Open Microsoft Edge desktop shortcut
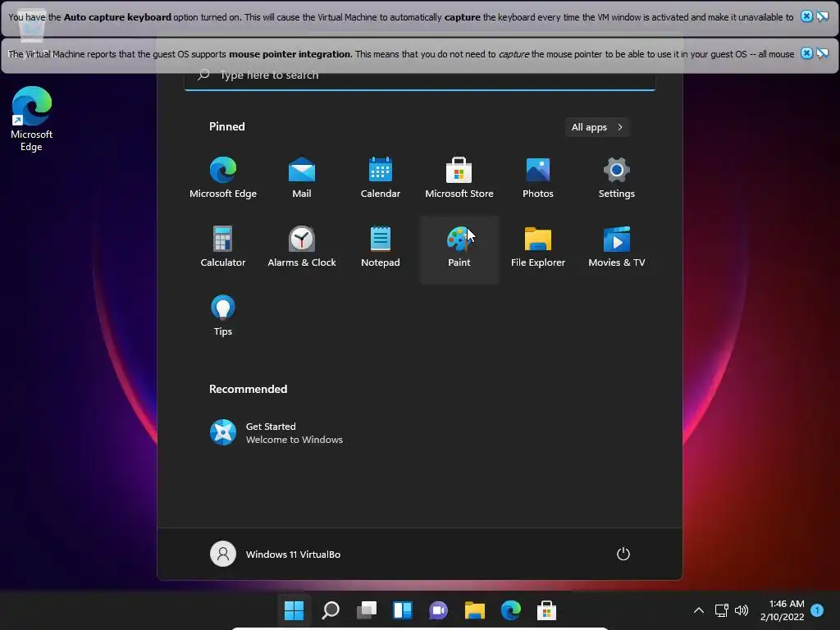 point(32,118)
